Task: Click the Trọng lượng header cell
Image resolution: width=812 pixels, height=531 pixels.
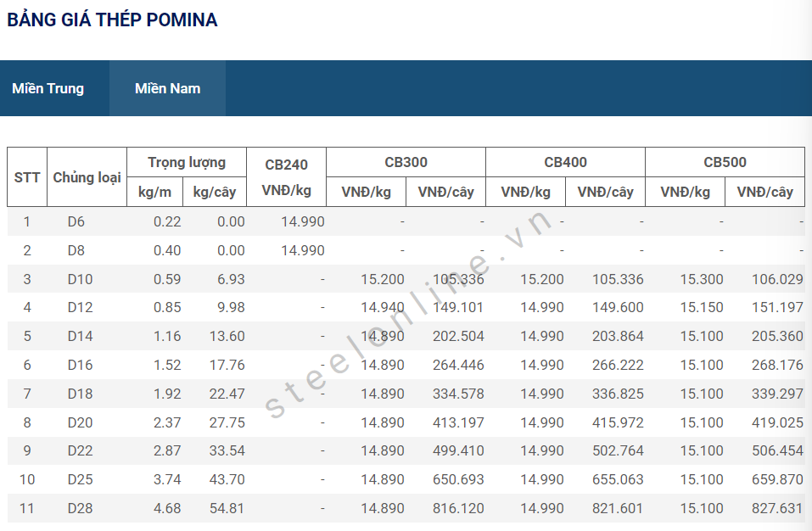Action: point(187,163)
